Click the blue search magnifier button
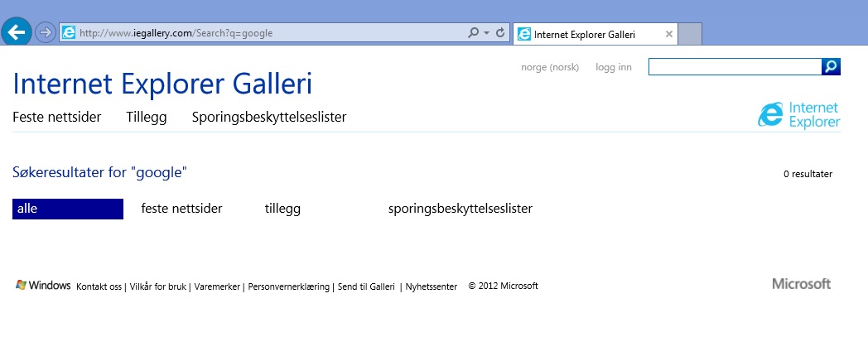 pos(832,67)
